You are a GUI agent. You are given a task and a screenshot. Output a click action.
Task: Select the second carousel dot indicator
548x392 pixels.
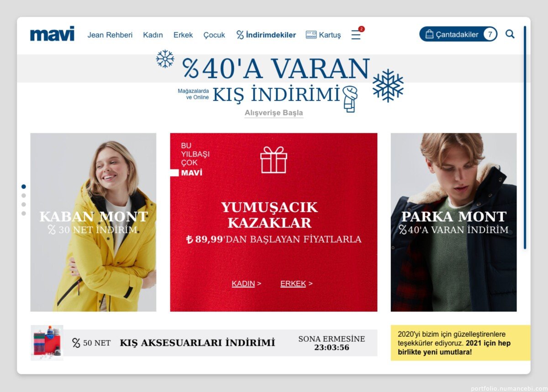[x=24, y=195]
